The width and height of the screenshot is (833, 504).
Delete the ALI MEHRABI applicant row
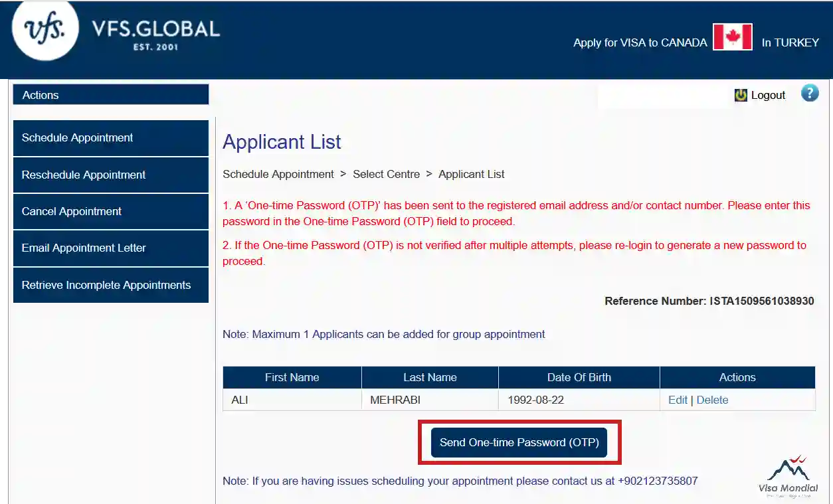tap(712, 400)
